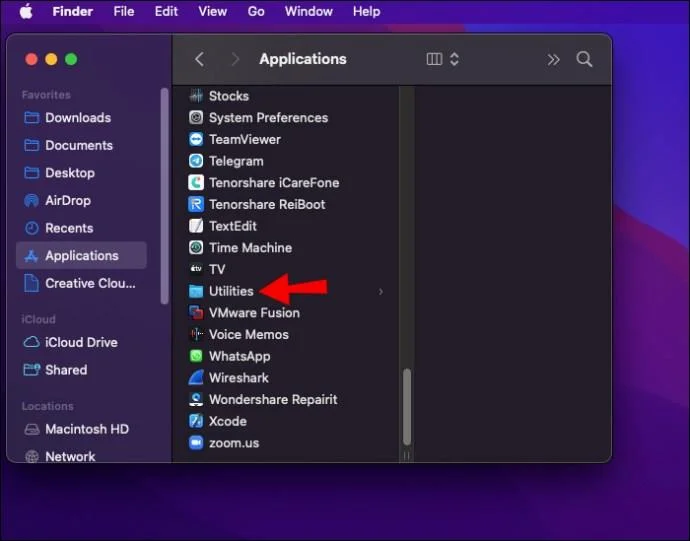The height and width of the screenshot is (541, 690).
Task: Open Downloads in the sidebar
Action: 81,118
